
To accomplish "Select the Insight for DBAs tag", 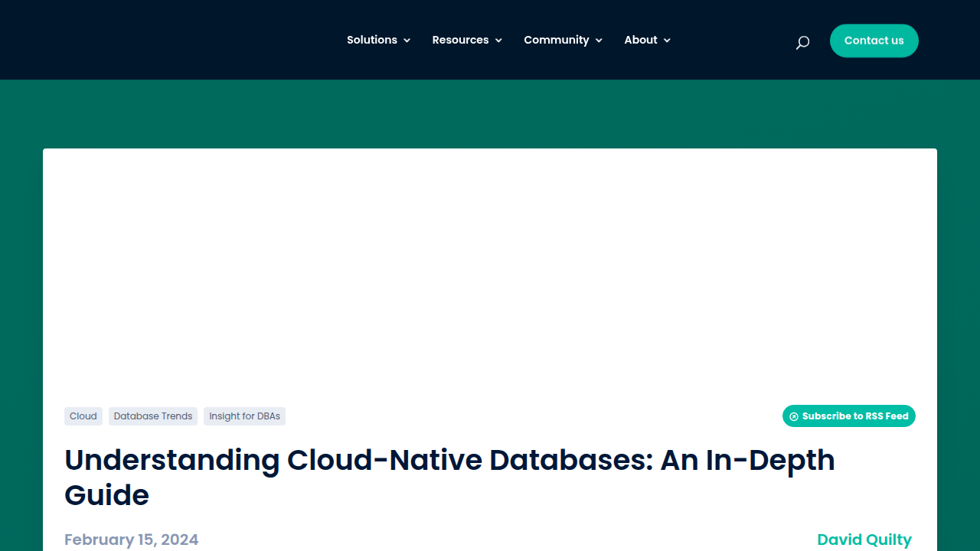I will [245, 416].
